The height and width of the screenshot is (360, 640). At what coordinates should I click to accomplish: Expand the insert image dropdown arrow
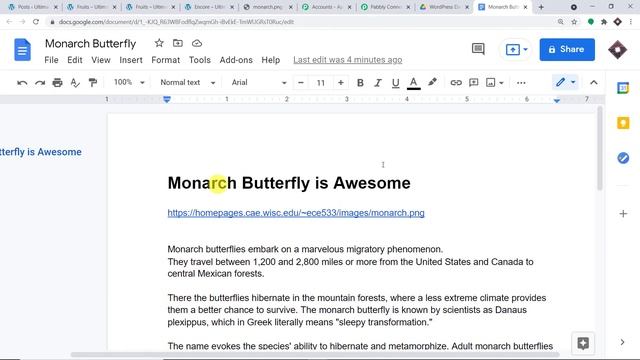[501, 83]
